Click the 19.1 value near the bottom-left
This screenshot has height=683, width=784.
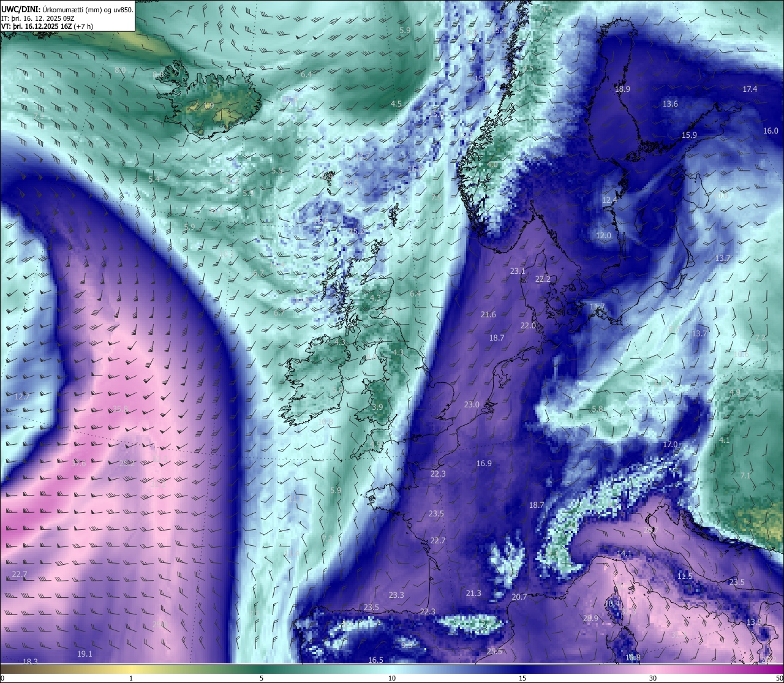point(85,654)
